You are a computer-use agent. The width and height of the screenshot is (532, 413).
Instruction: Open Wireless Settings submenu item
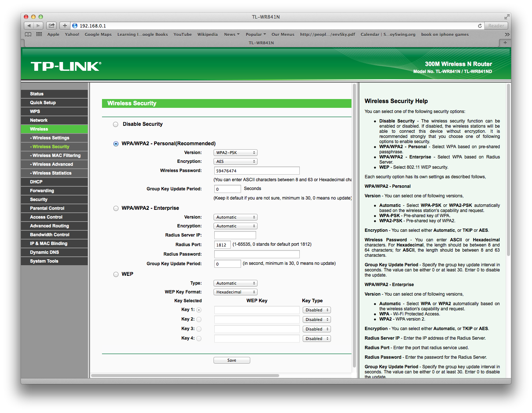54,138
